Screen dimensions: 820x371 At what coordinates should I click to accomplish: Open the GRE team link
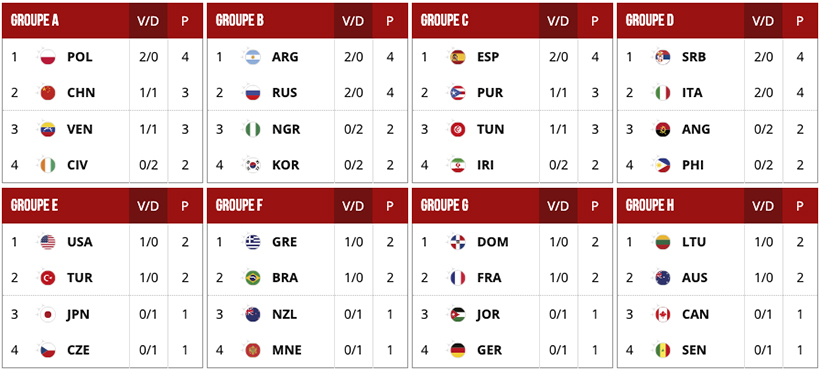click(x=284, y=242)
